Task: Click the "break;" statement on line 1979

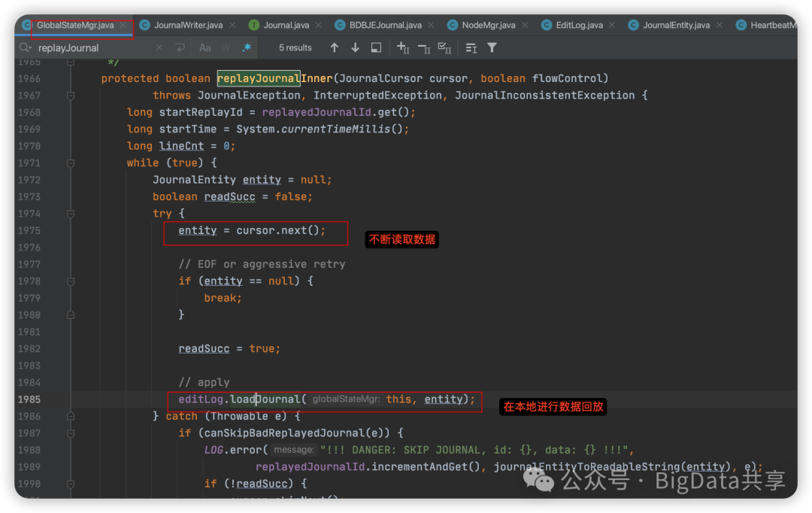Action: [x=223, y=298]
